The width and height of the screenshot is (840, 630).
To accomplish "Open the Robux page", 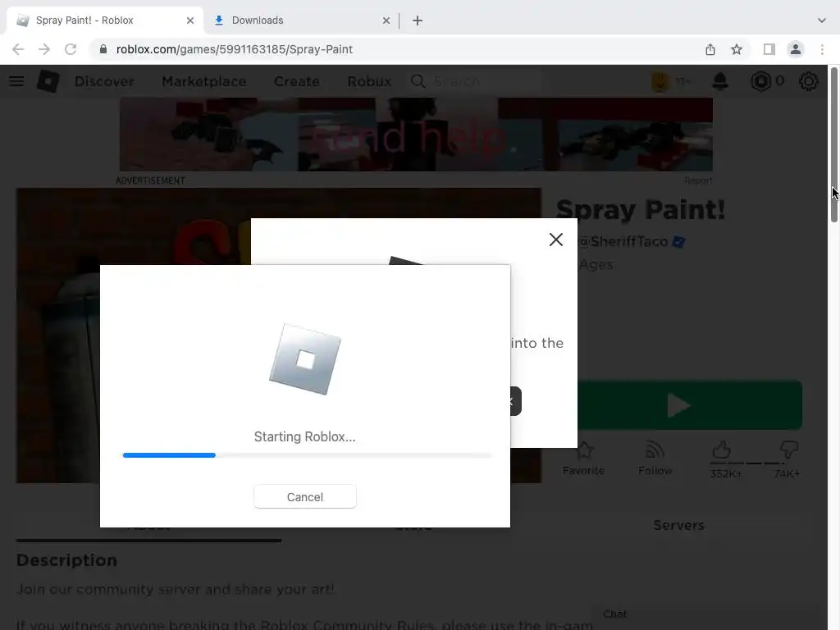I will (x=369, y=81).
